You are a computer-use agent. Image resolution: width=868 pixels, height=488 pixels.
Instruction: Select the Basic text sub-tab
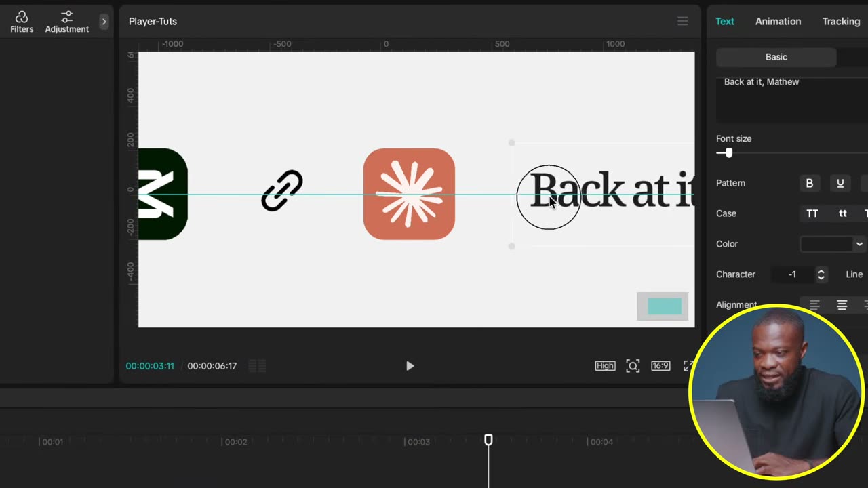pyautogui.click(x=776, y=57)
